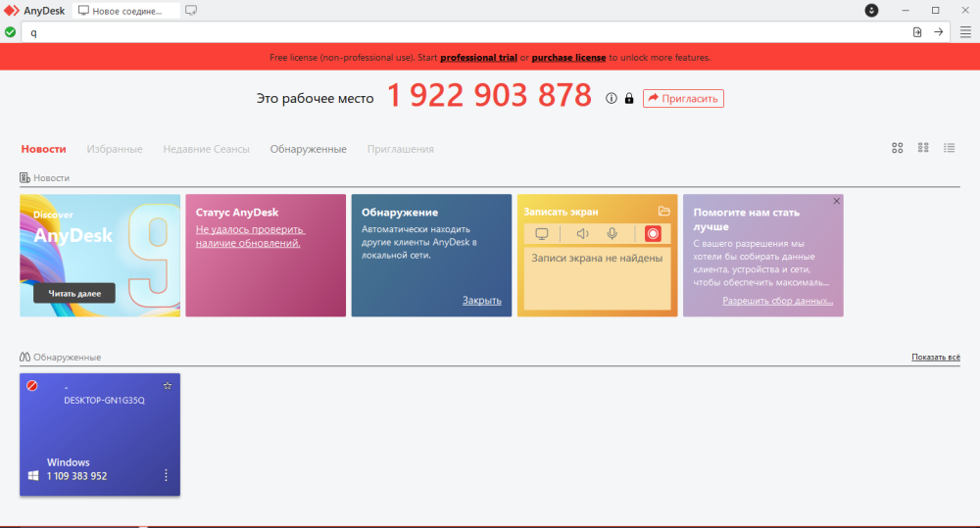Click 'Показать всё' link
This screenshot has height=528, width=980.
coord(936,357)
